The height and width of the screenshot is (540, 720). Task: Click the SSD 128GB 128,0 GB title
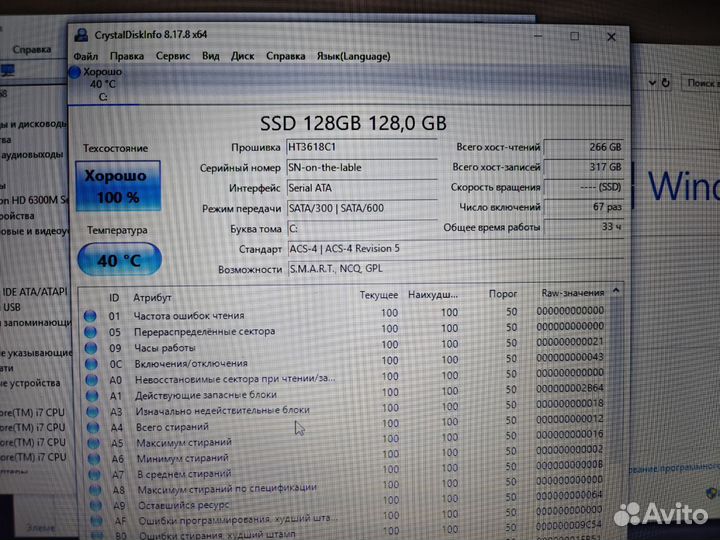[353, 123]
